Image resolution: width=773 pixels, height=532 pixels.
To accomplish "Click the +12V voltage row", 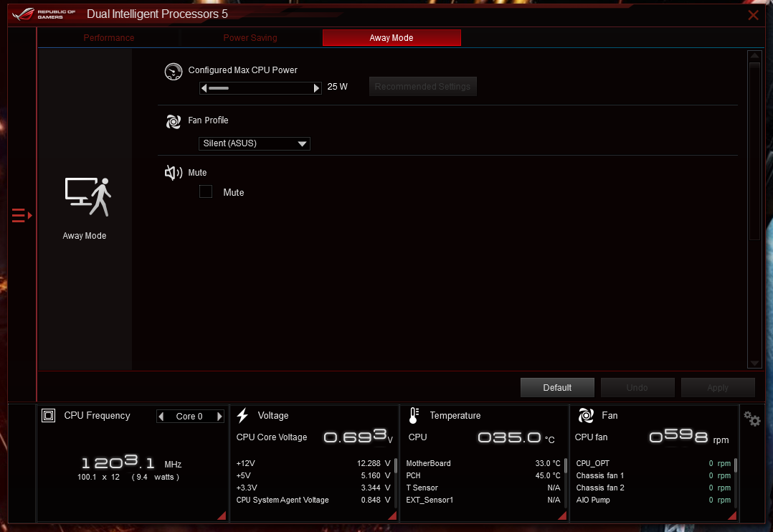I will 313,463.
